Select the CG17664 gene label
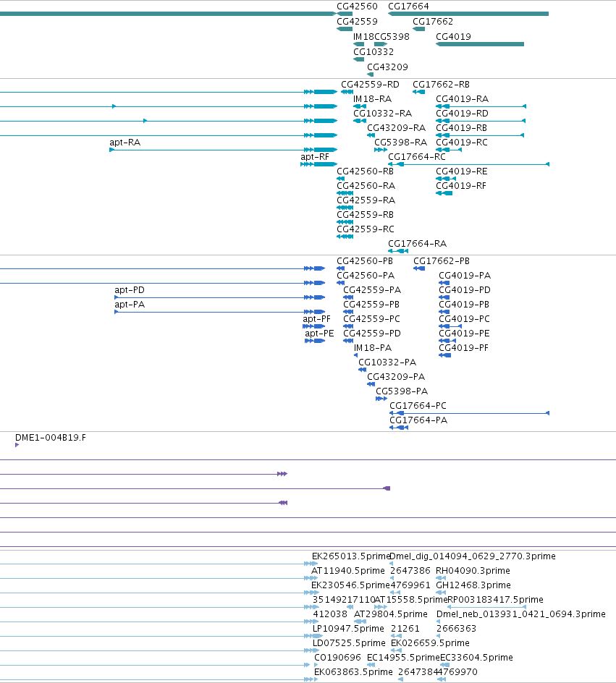 click(408, 7)
